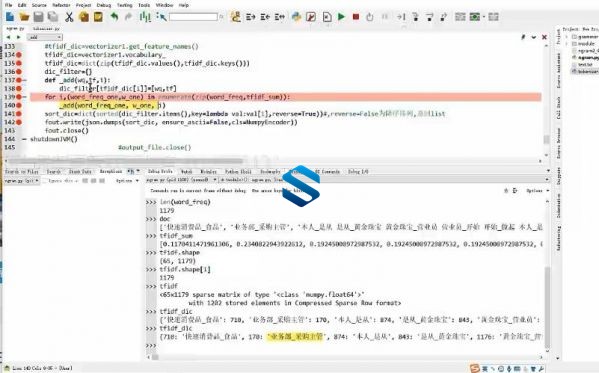
Task: Switch to the Python Shell tab
Action: pyautogui.click(x=238, y=172)
